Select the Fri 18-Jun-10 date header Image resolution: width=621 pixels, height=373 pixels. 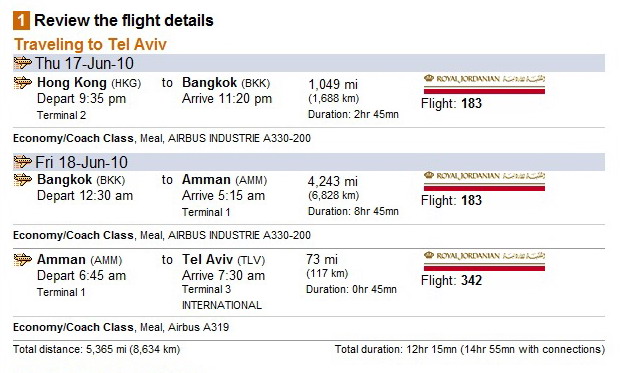point(82,162)
